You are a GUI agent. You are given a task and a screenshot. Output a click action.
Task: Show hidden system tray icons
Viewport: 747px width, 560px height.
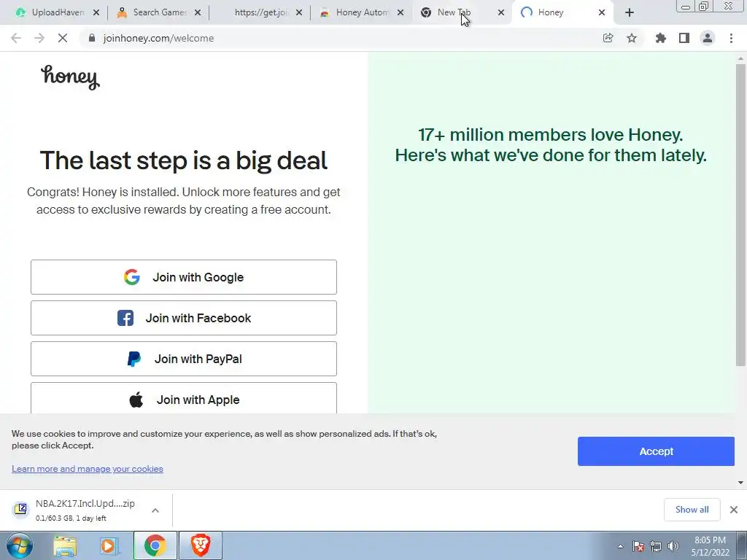[x=620, y=546]
